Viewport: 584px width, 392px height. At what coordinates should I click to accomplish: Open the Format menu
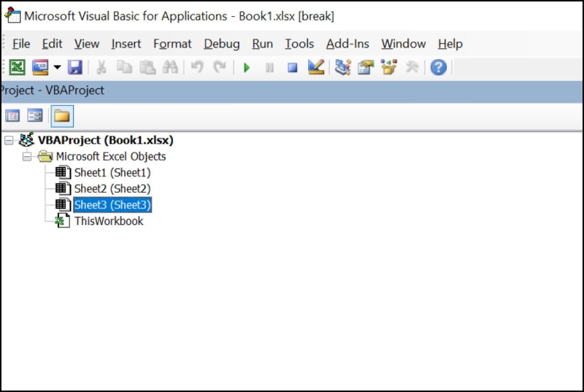pyautogui.click(x=172, y=44)
